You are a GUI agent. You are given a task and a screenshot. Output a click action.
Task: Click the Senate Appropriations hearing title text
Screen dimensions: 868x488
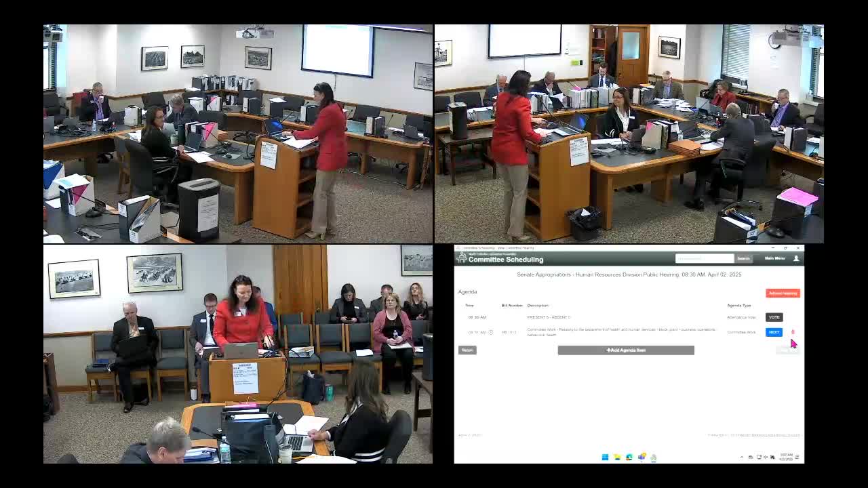629,274
